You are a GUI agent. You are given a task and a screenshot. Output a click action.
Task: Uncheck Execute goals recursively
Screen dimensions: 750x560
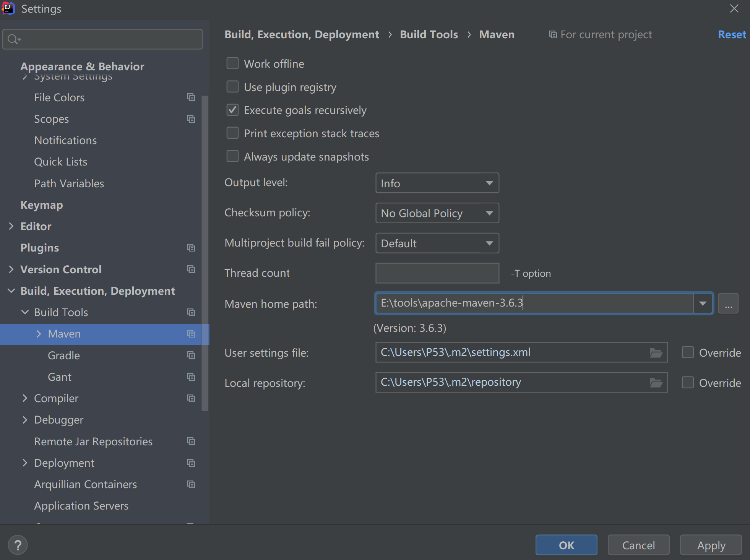(x=232, y=110)
